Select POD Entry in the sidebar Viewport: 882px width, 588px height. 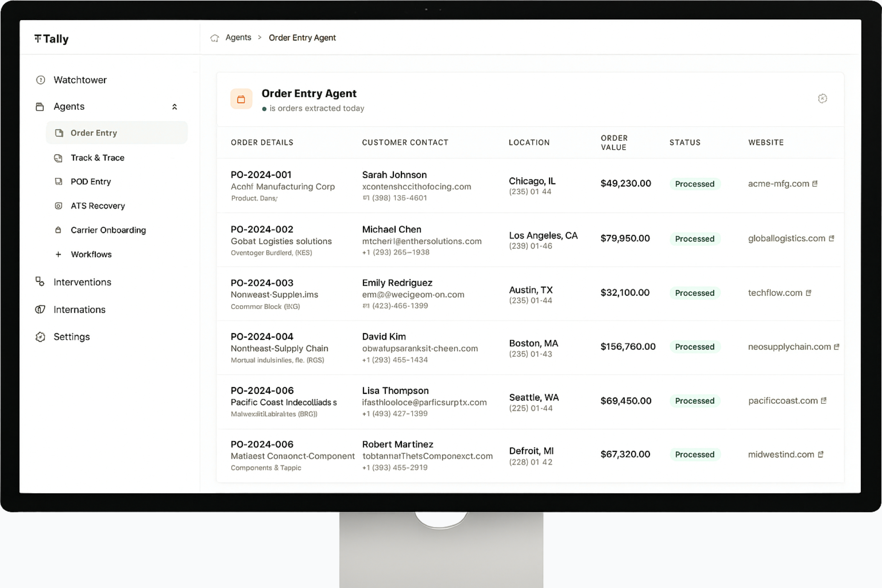[91, 182]
